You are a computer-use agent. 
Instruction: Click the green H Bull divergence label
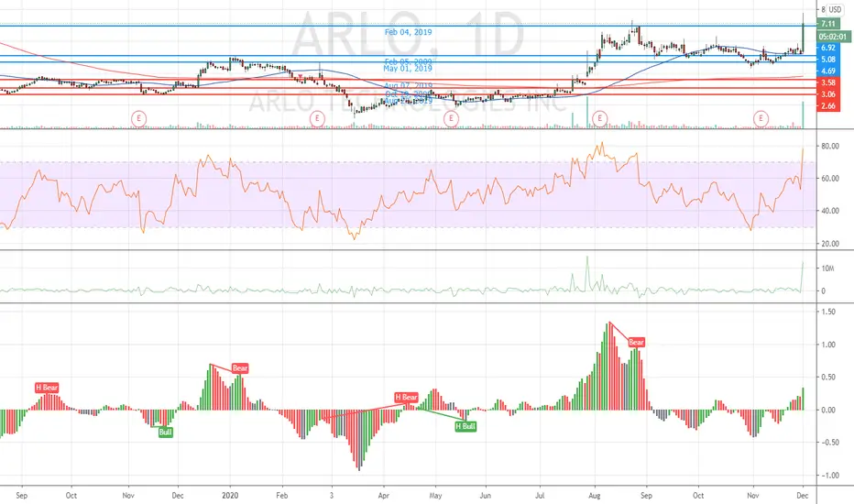click(465, 426)
